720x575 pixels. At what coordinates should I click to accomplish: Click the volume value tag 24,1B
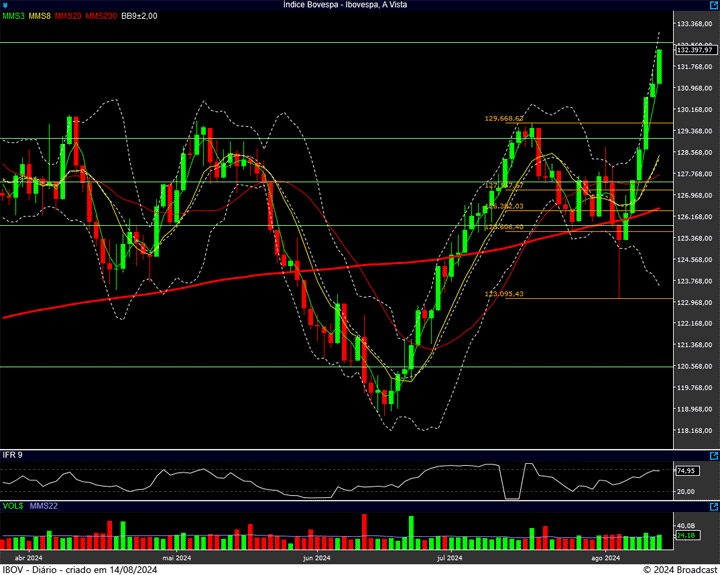click(686, 536)
